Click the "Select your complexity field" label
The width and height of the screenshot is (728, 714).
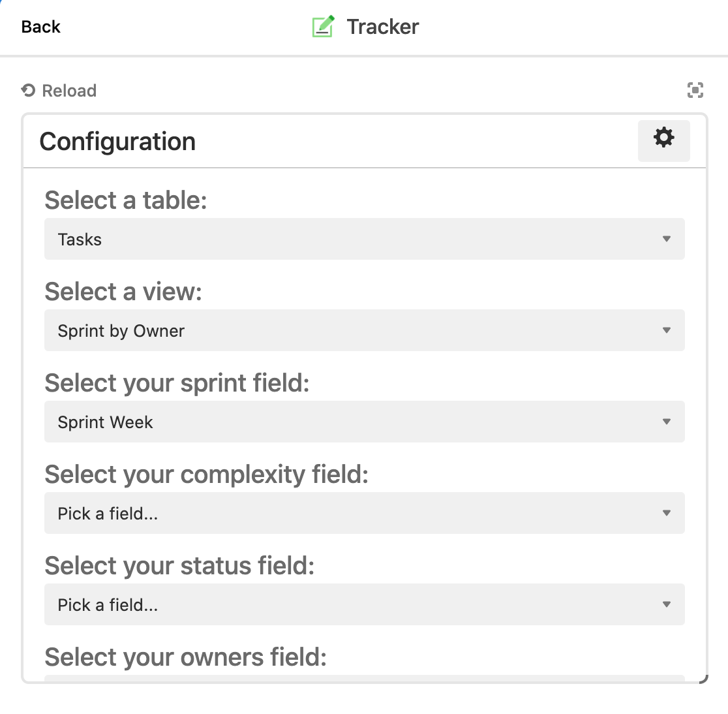point(206,474)
